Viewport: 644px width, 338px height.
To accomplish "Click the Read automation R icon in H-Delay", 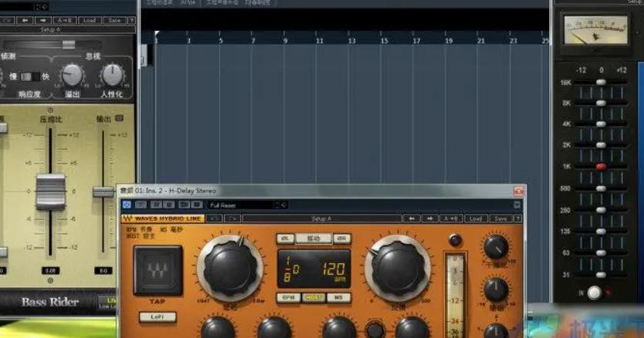I will [156, 204].
